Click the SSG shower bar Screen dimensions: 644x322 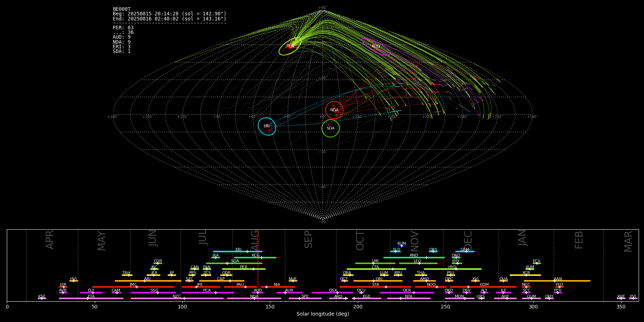click(153, 293)
